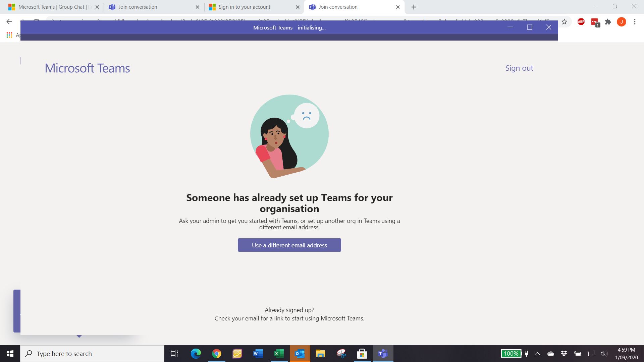Open OneDrive from the system tray
644x362 pixels.
tap(551, 353)
